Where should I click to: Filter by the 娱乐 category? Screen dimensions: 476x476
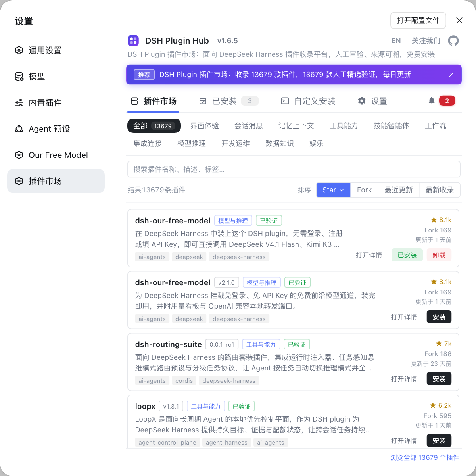pos(317,144)
